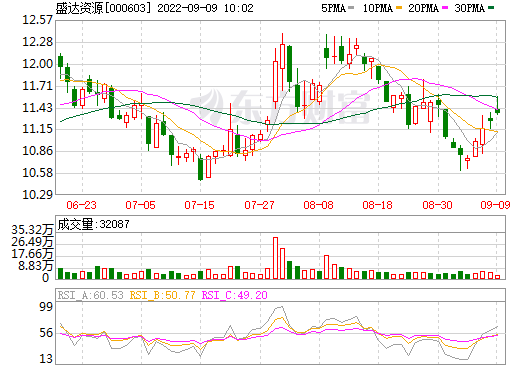Click the 成交量:32087 volume label
Image resolution: width=520 pixels, height=365 pixels.
coord(93,224)
